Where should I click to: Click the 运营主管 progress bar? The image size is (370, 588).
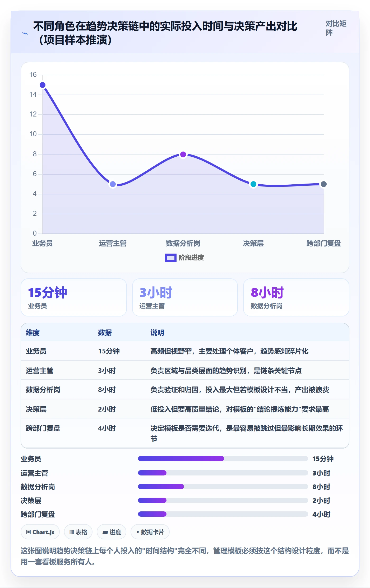click(223, 473)
